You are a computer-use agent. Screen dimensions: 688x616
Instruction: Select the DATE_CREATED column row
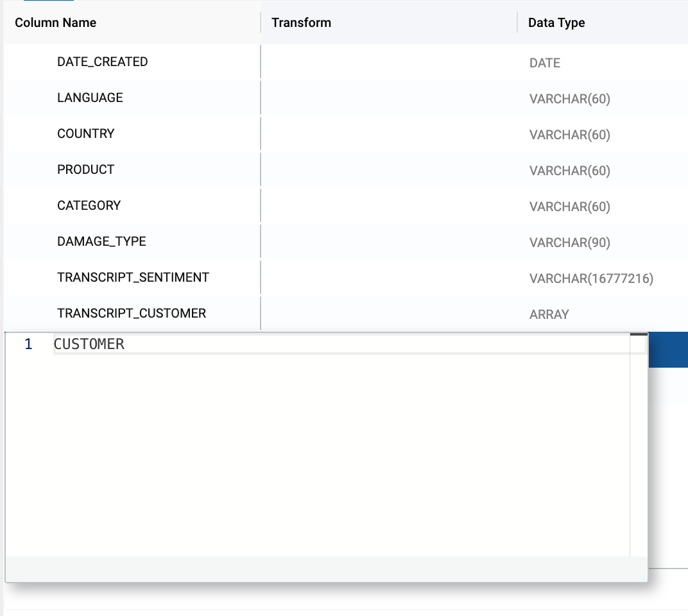click(x=103, y=62)
